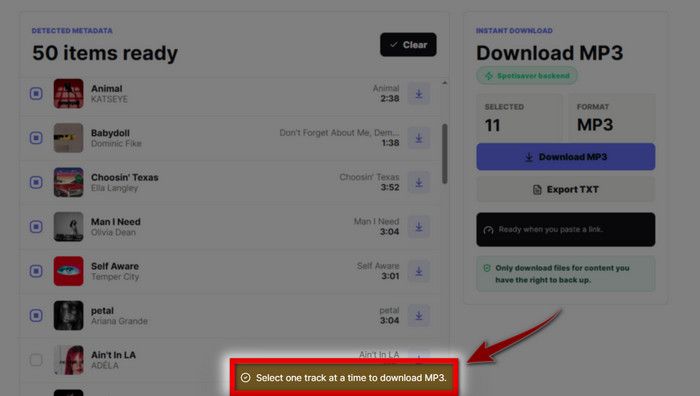Open the Man I Need album cover
This screenshot has width=700, height=396.
pyautogui.click(x=68, y=227)
